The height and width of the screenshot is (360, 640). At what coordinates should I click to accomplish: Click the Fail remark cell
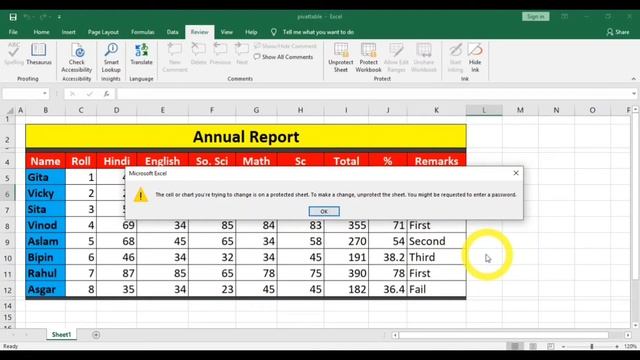(436, 289)
